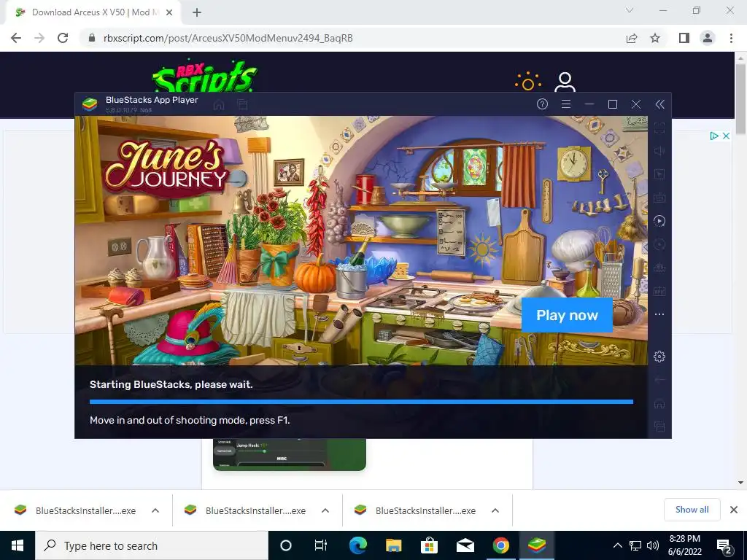Viewport: 747px width, 560px height.
Task: Click the AdChoices triangle icon
Action: (x=713, y=136)
